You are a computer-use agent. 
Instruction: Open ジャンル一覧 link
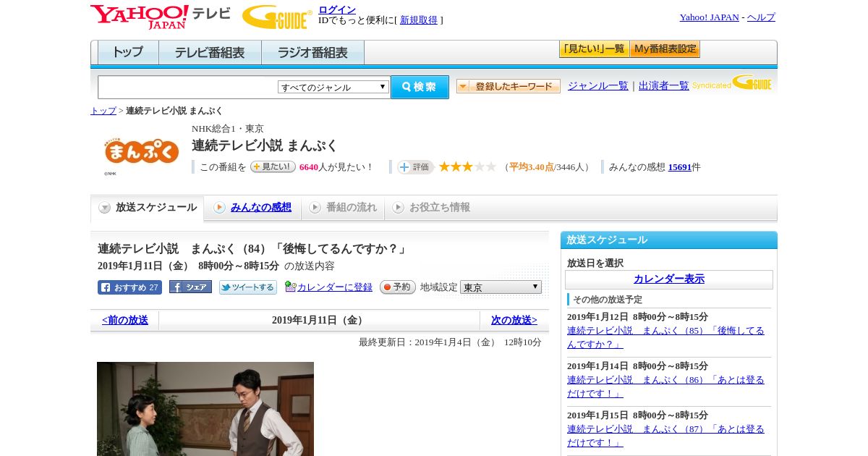pos(598,85)
